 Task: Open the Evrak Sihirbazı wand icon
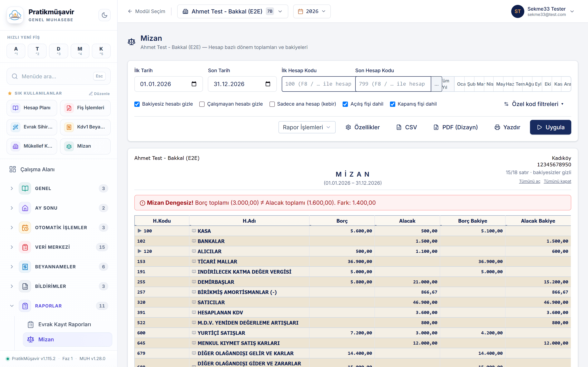click(x=16, y=127)
